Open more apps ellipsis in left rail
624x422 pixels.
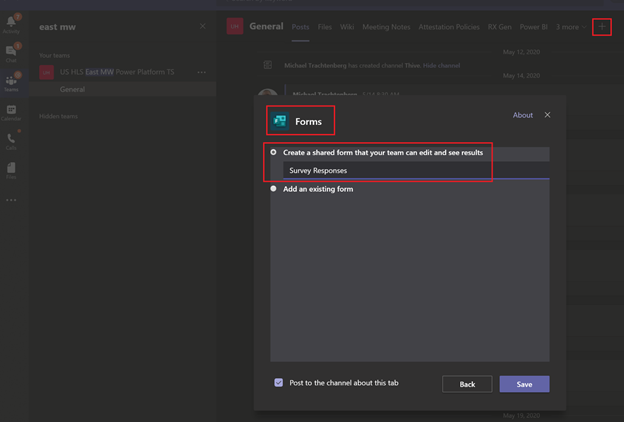point(11,200)
